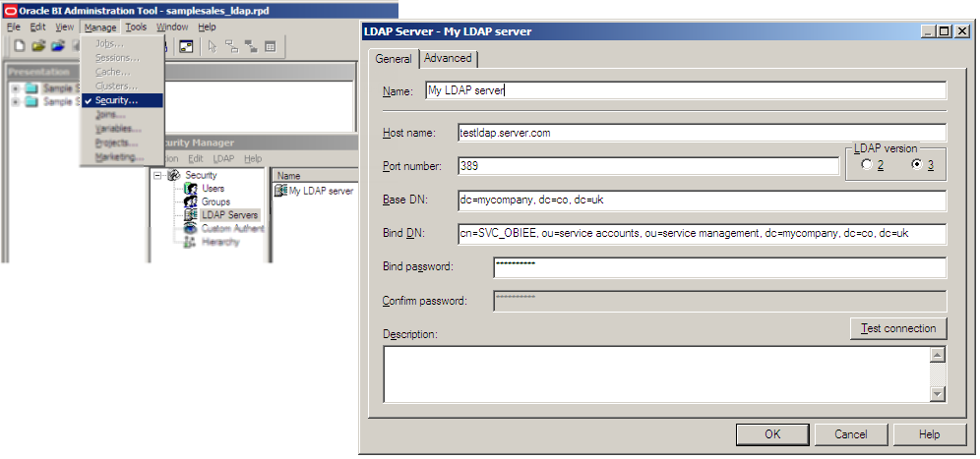Click the New repository toolbar icon

click(x=20, y=46)
